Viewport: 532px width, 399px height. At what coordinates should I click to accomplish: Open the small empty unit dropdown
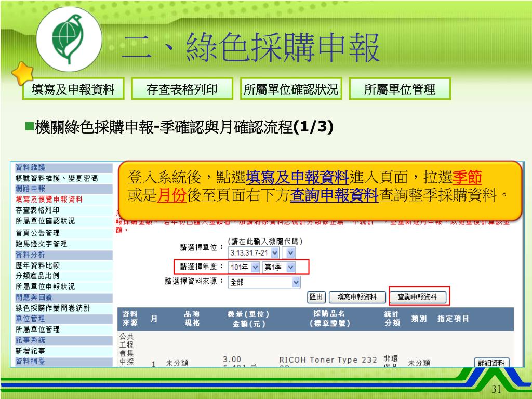click(x=288, y=253)
